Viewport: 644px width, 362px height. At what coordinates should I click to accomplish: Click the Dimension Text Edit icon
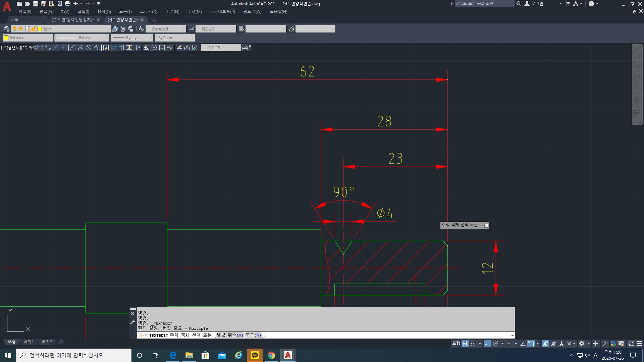point(187,48)
